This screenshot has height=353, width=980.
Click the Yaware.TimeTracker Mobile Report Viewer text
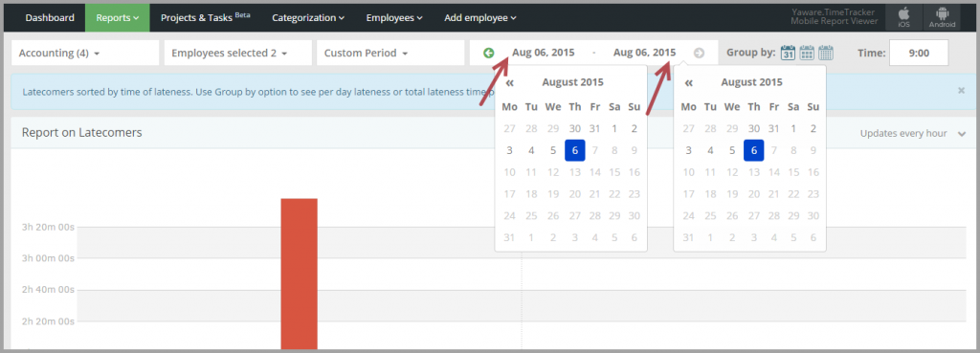coord(834,17)
